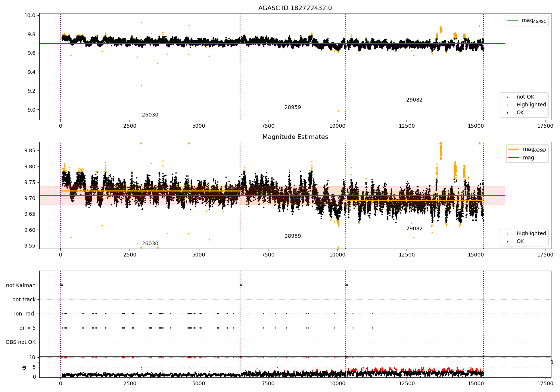This screenshot has width=560, height=392.
Task: Click the dr axis tick label 10
Action: (32, 357)
